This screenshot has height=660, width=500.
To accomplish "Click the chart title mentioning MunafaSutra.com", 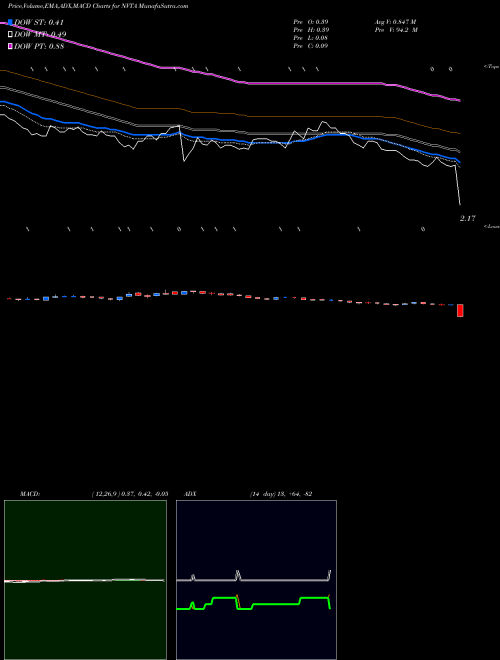I will [98, 6].
